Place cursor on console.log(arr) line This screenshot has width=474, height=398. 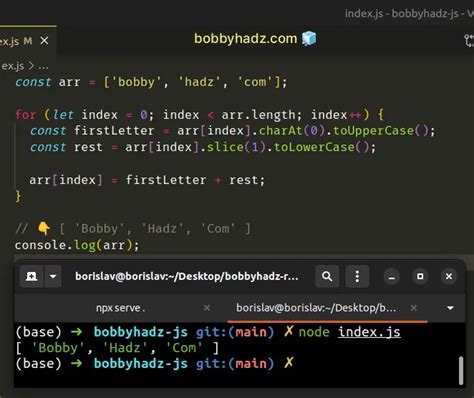point(77,245)
